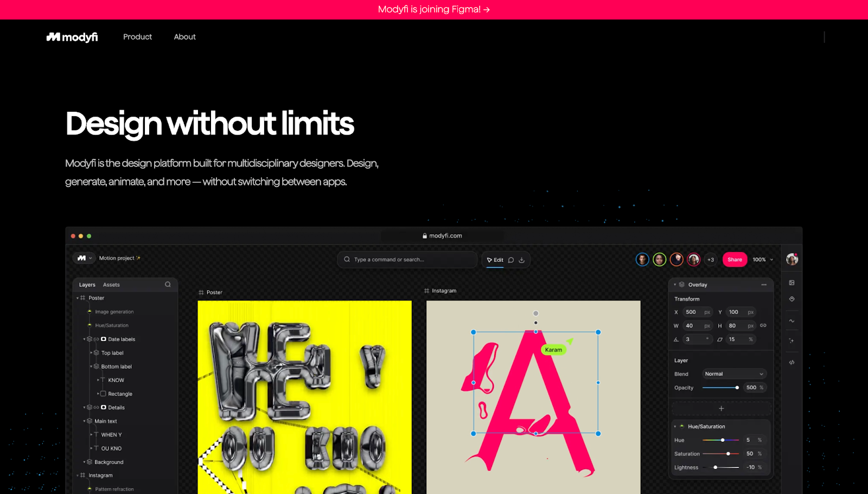Switch to the Assets tab
Image resolution: width=868 pixels, height=494 pixels.
coord(111,285)
